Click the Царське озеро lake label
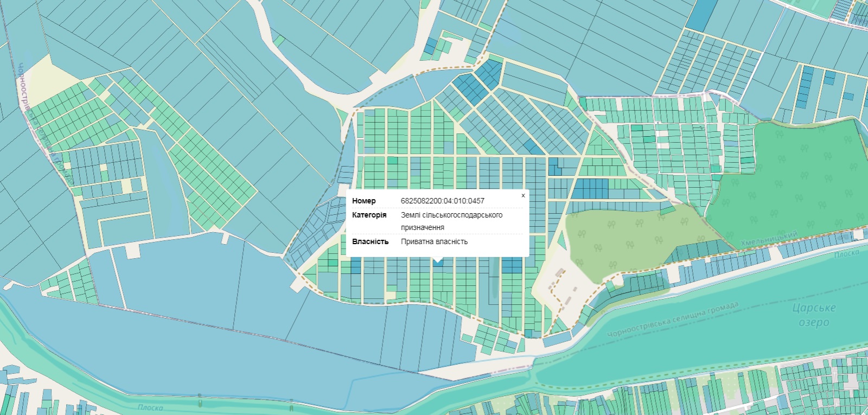The image size is (868, 415). (x=814, y=315)
